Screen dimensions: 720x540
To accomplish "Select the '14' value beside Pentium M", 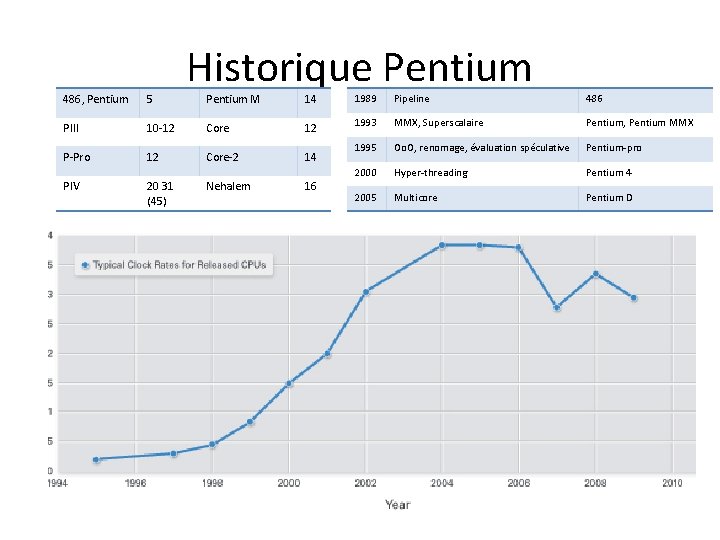I will [x=310, y=99].
